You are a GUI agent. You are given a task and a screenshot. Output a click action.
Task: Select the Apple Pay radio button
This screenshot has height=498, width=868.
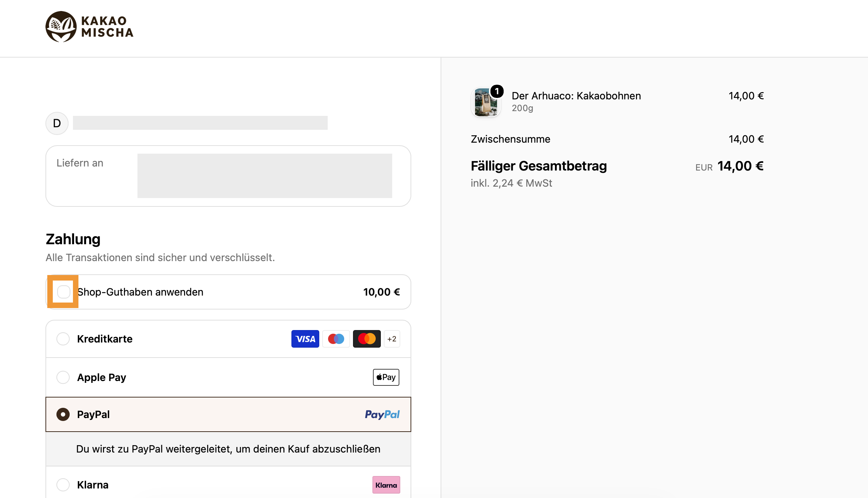pos(63,377)
